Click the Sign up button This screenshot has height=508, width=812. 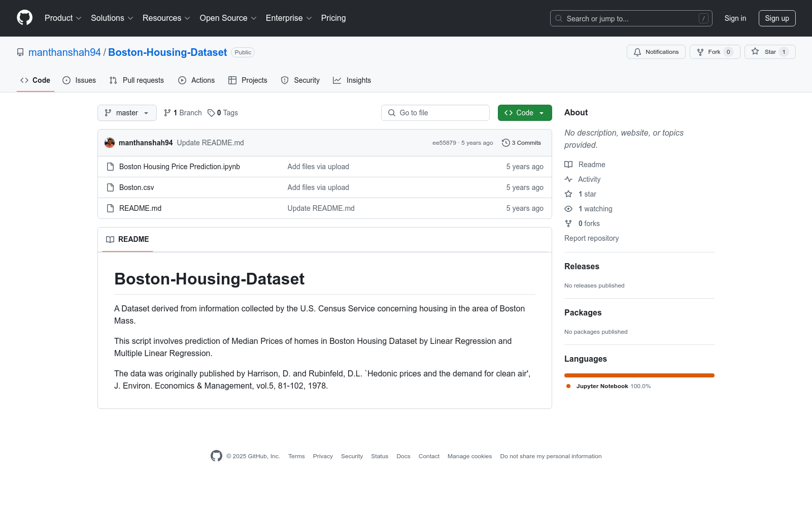[777, 18]
